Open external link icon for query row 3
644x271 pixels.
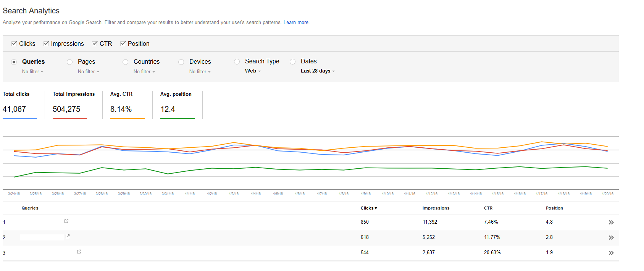(79, 252)
